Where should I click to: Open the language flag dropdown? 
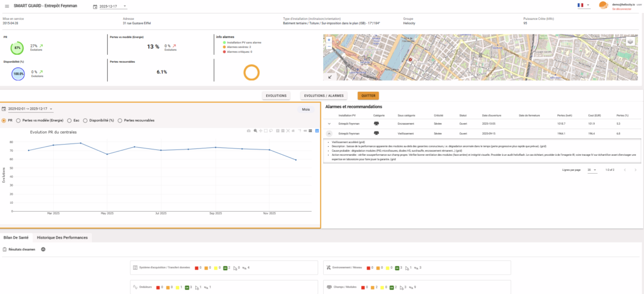pyautogui.click(x=583, y=5)
